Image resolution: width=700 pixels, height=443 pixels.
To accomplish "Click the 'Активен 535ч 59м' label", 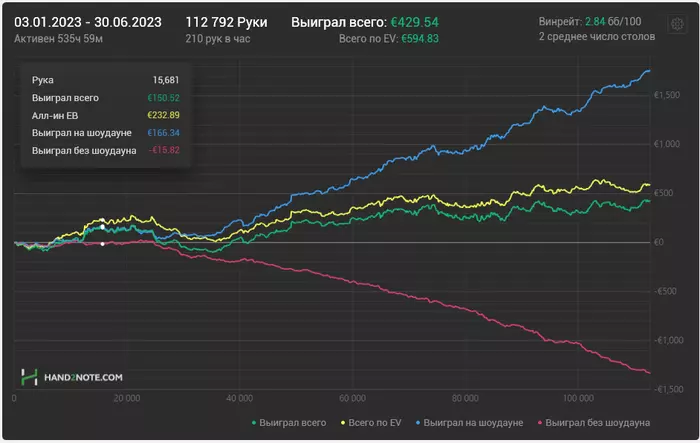I will click(x=58, y=39).
